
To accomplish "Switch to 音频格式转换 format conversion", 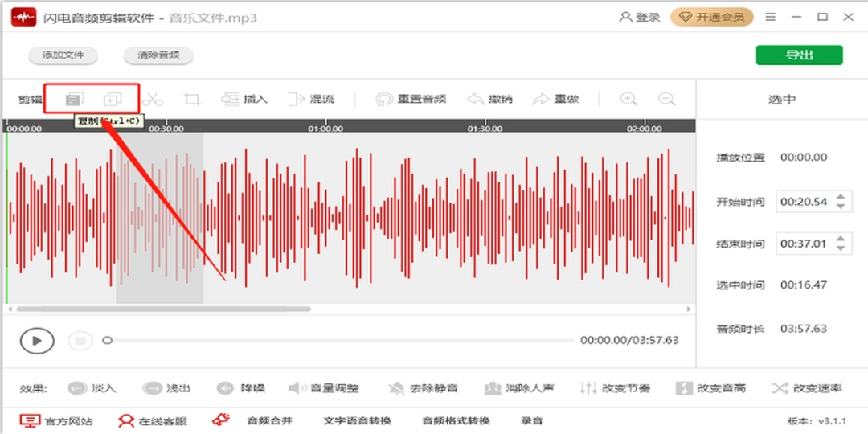I will tap(457, 420).
